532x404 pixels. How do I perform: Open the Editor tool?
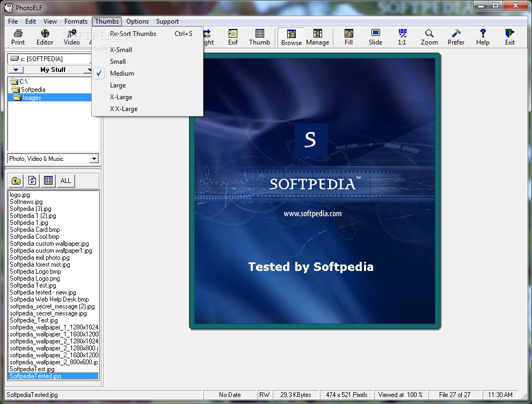[x=45, y=37]
